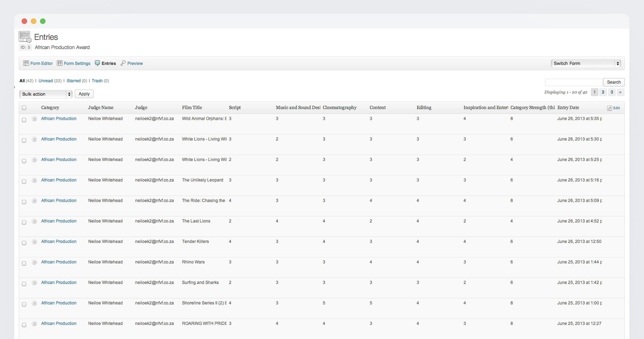Click the Form Settings icon
644x339 pixels.
[60, 63]
